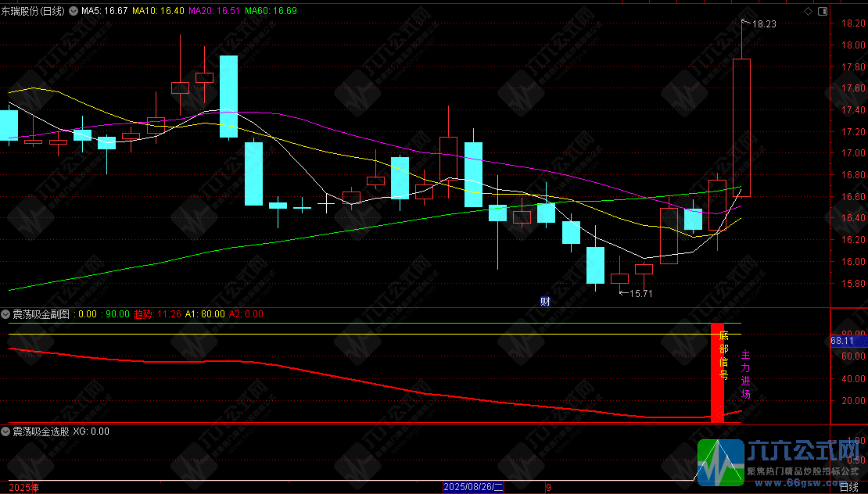Click the red 底部信号 signal bar
Image resolution: width=868 pixels, height=494 pixels.
coord(717,372)
